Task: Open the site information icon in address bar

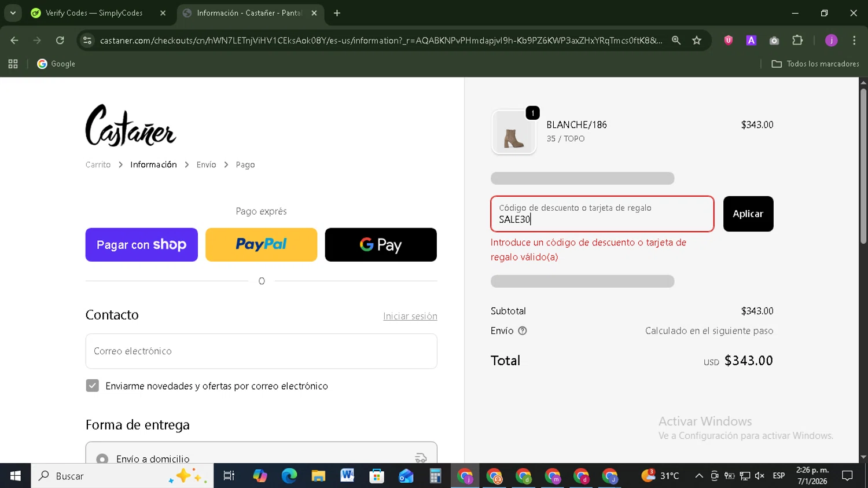Action: pos(87,41)
